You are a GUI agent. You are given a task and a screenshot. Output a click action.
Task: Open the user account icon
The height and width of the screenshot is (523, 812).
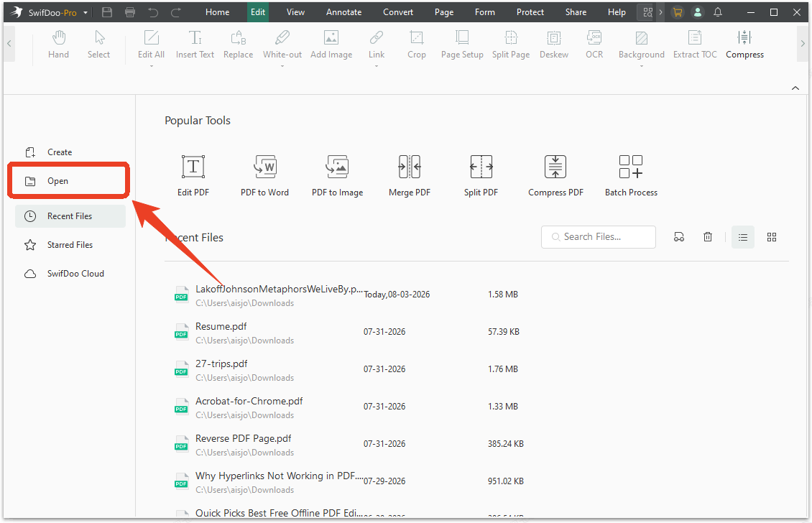click(x=698, y=12)
